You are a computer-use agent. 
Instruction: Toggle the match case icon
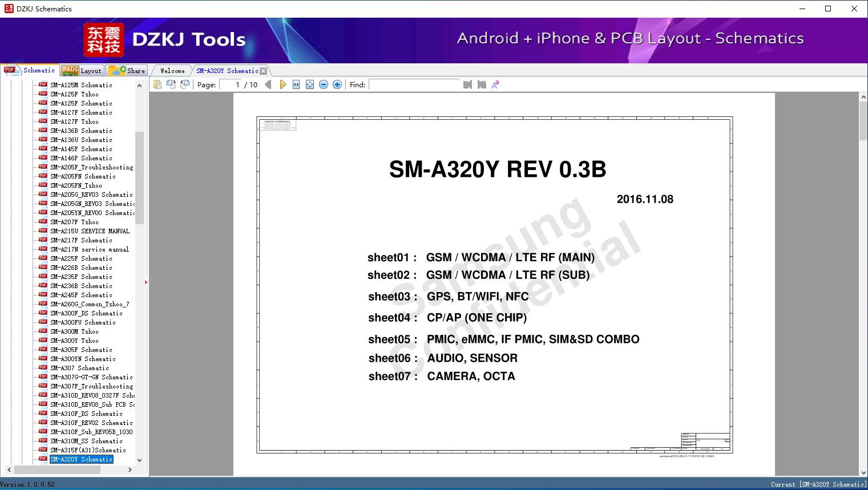(x=495, y=84)
